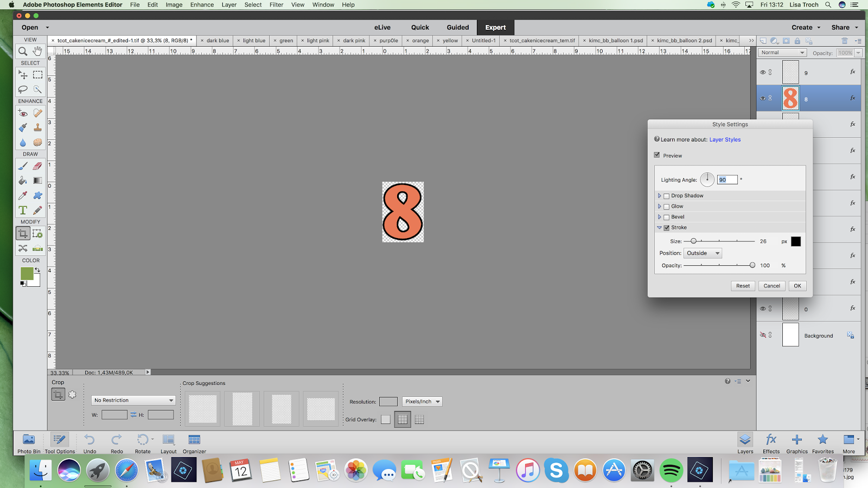
Task: Select the Pencil tool
Action: [x=37, y=210]
